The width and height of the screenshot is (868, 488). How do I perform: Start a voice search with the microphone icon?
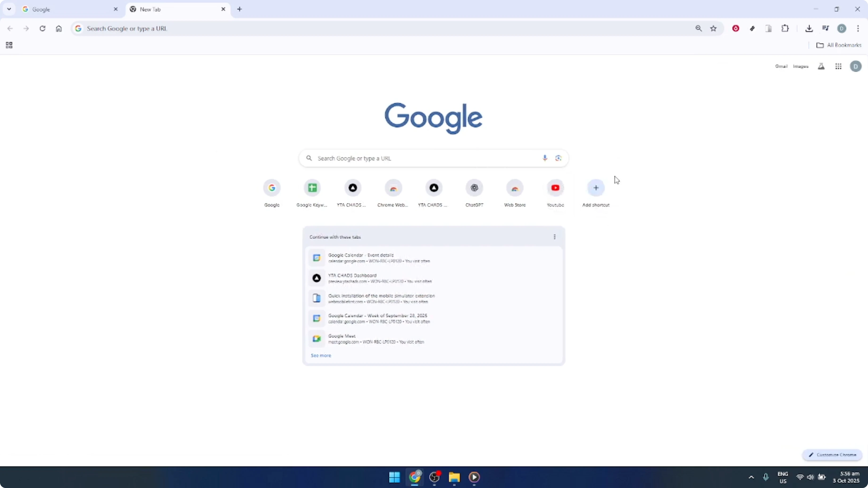coord(545,158)
